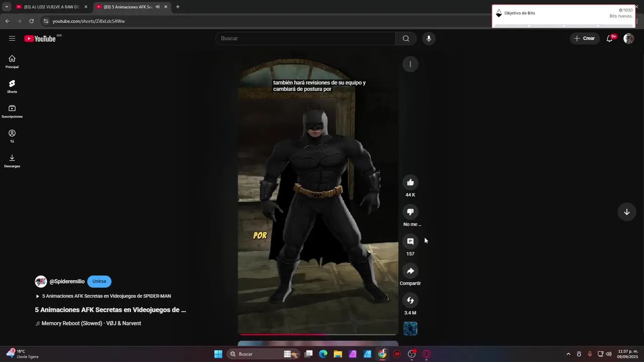The width and height of the screenshot is (644, 362).
Task: Start voice search with the microphone
Action: pyautogui.click(x=428, y=38)
